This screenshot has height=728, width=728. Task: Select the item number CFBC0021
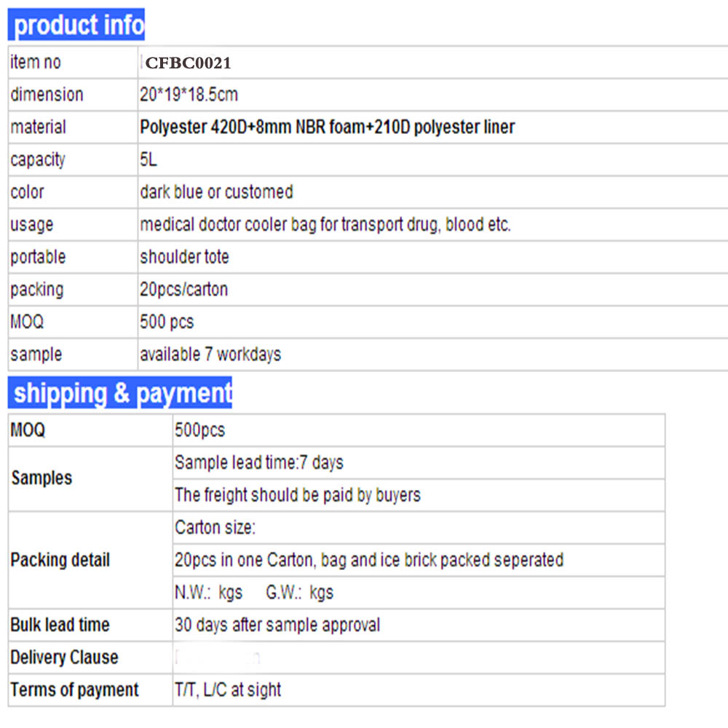click(188, 63)
